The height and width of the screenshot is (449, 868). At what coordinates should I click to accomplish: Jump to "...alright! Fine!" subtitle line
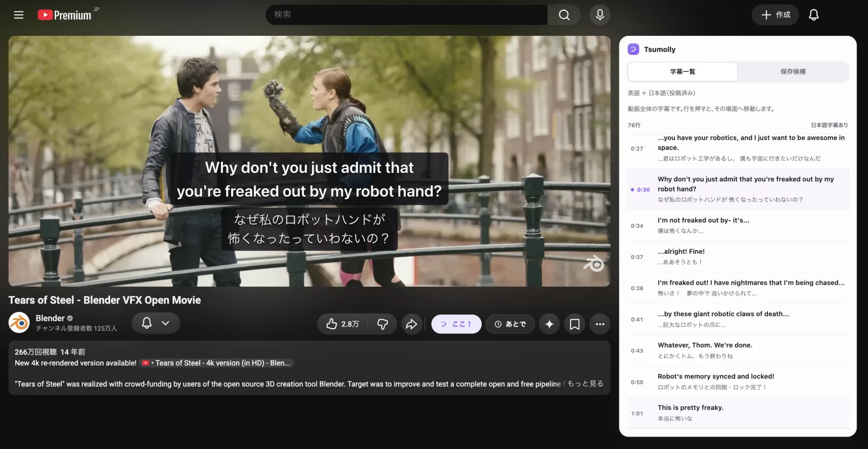tap(738, 257)
